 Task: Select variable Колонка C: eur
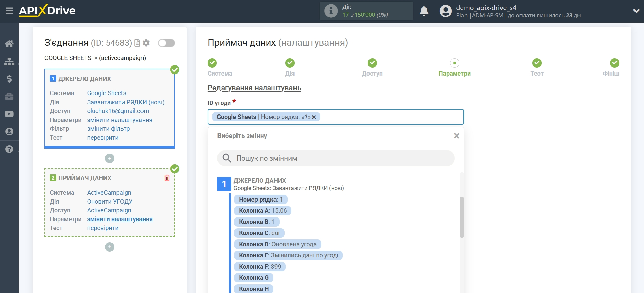(259, 233)
